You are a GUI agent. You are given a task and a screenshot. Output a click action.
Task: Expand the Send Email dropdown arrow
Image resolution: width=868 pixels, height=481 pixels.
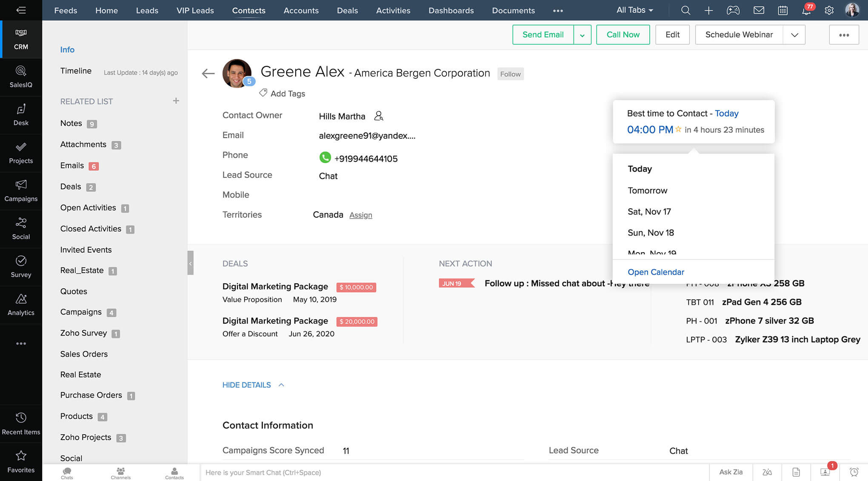click(x=582, y=34)
